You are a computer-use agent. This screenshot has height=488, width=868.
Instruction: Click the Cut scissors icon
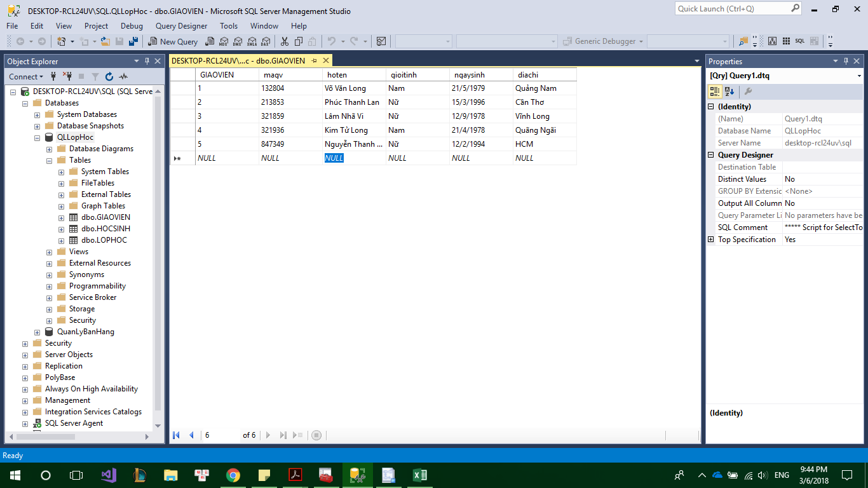(x=284, y=41)
